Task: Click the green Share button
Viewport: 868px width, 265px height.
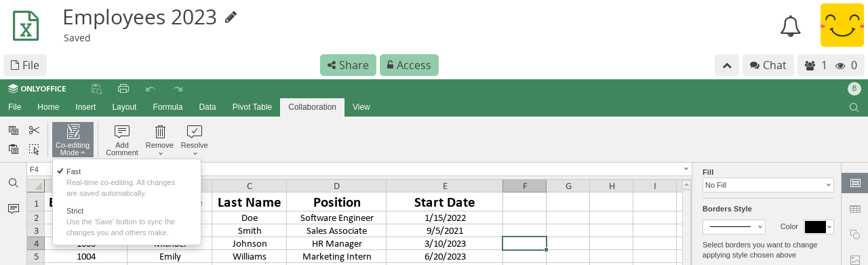Action: coord(348,65)
